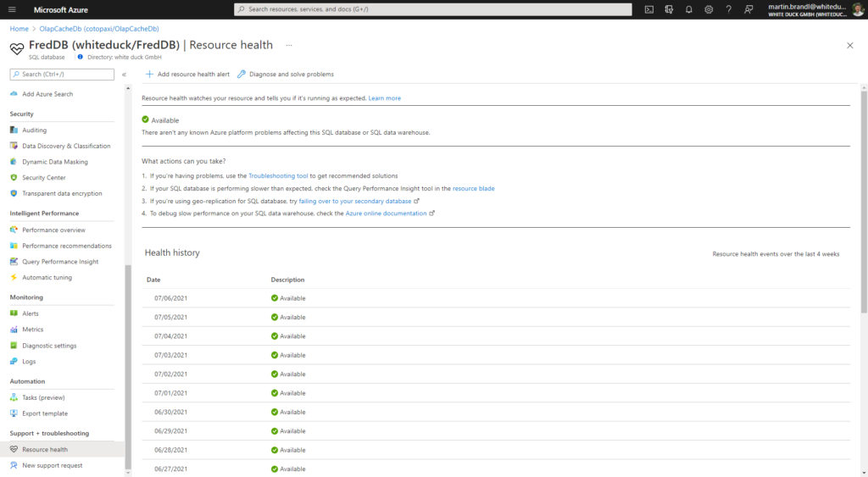Click the Performance recommendations icon
Screen dimensions: 868x477
14,246
